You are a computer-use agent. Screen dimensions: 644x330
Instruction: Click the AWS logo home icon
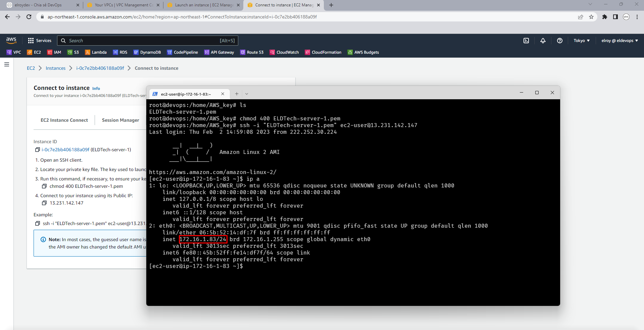pos(11,41)
